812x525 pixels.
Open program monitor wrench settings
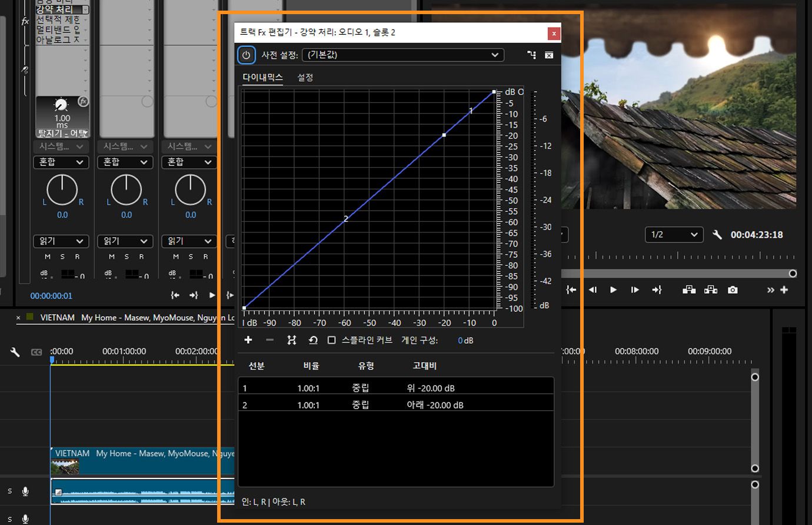[717, 234]
